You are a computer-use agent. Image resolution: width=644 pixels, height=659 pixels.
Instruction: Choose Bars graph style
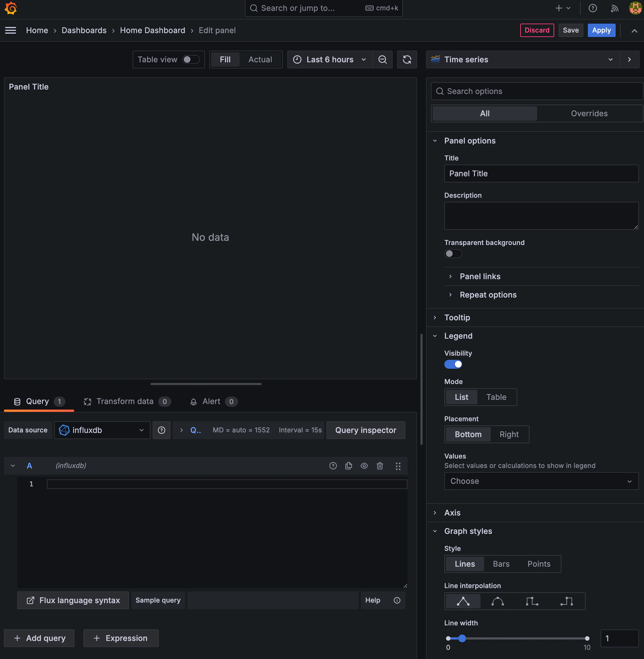coord(501,564)
